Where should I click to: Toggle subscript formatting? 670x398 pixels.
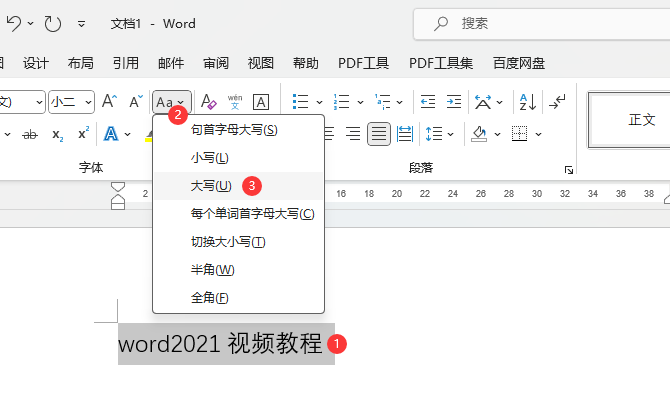[58, 135]
